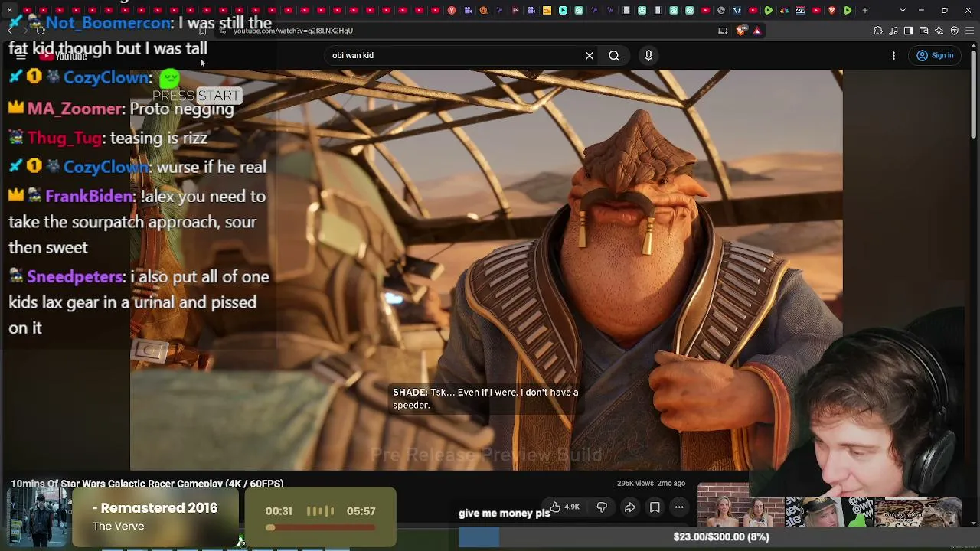Click the '00:31' elapsed time text
980x551 pixels.
click(x=279, y=511)
